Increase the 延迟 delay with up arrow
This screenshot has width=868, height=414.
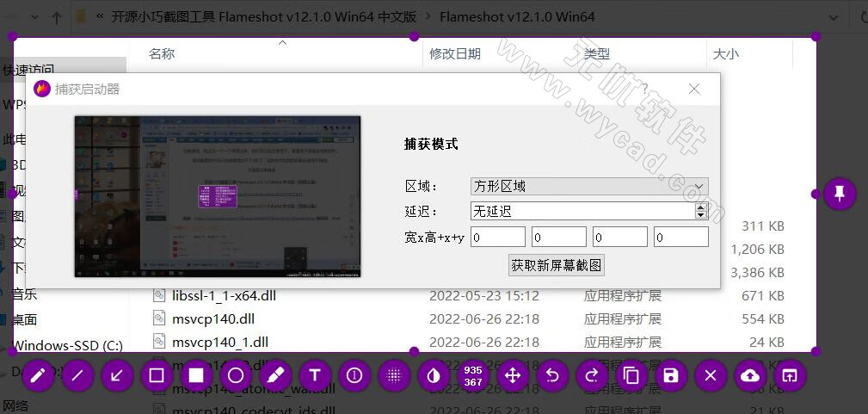click(x=701, y=207)
